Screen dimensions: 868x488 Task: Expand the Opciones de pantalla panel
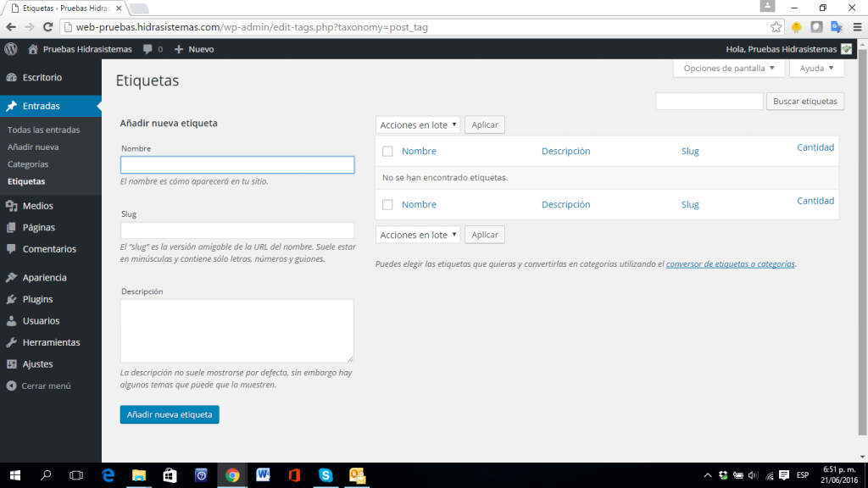pyautogui.click(x=728, y=68)
